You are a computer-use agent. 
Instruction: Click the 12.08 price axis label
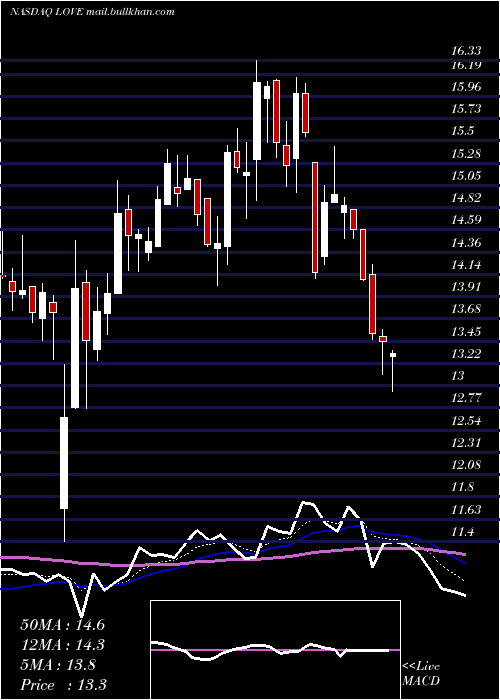pyautogui.click(x=466, y=465)
